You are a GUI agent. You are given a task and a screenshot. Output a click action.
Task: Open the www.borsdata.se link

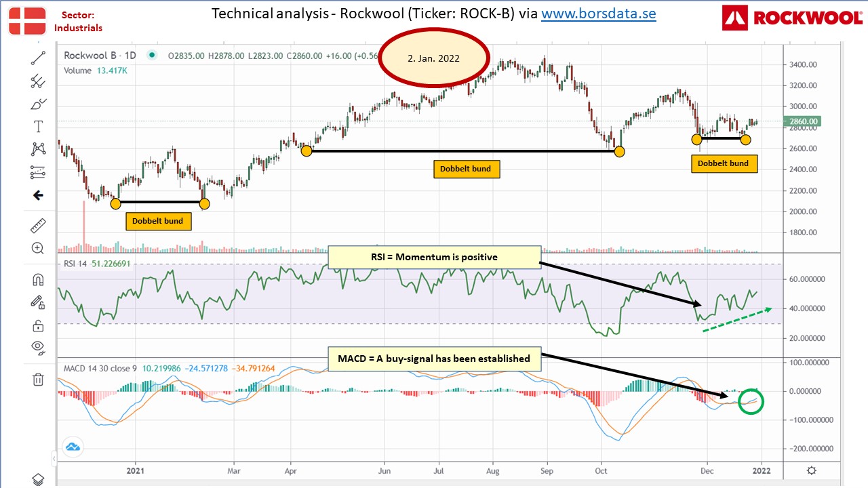pos(598,14)
